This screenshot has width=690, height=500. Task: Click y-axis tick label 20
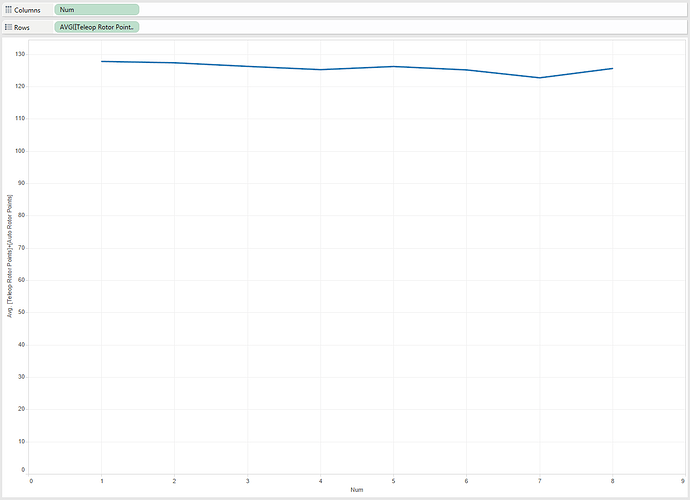click(21, 408)
